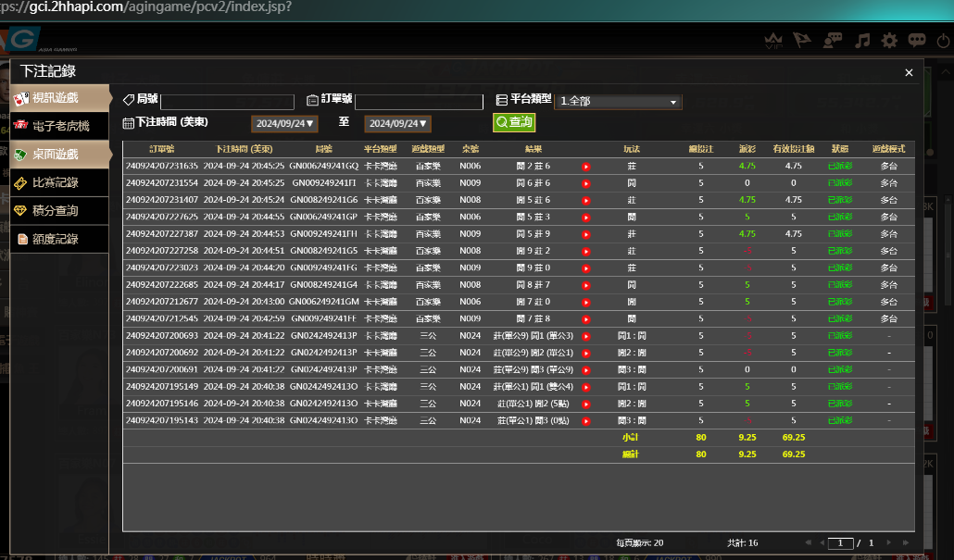Viewport: 954px width, 560px height.
Task: Select the 視訊遊戲 tab
Action: (x=59, y=97)
